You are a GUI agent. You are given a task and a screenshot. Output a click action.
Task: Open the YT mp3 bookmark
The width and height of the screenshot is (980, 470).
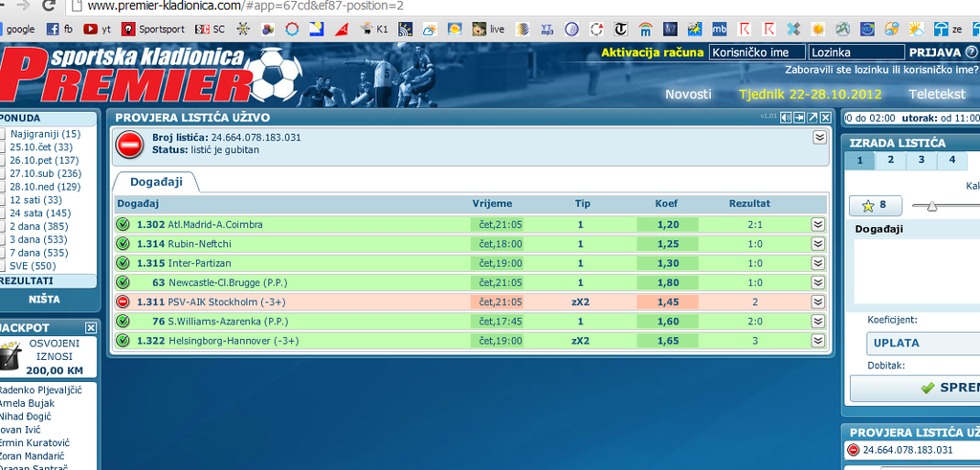tap(546, 29)
